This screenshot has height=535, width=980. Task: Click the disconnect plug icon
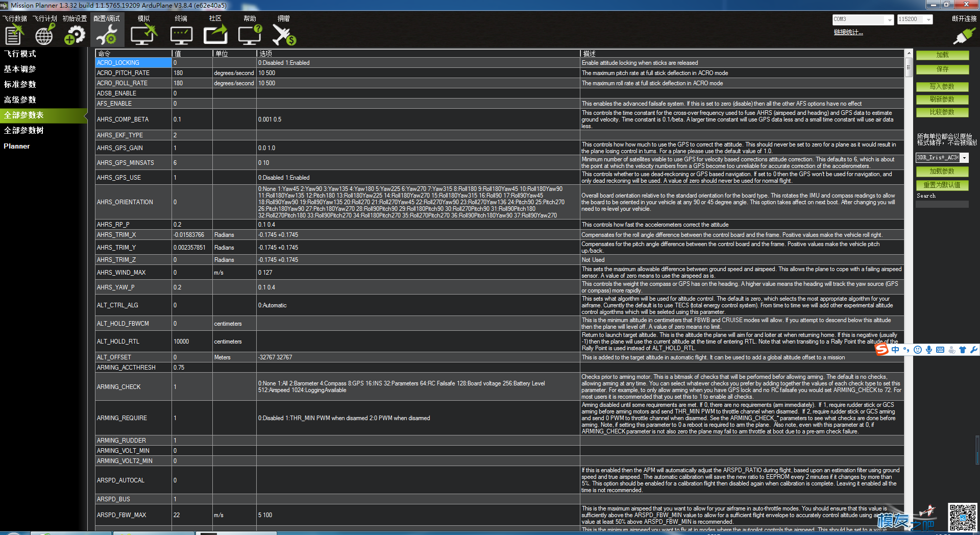click(x=964, y=36)
